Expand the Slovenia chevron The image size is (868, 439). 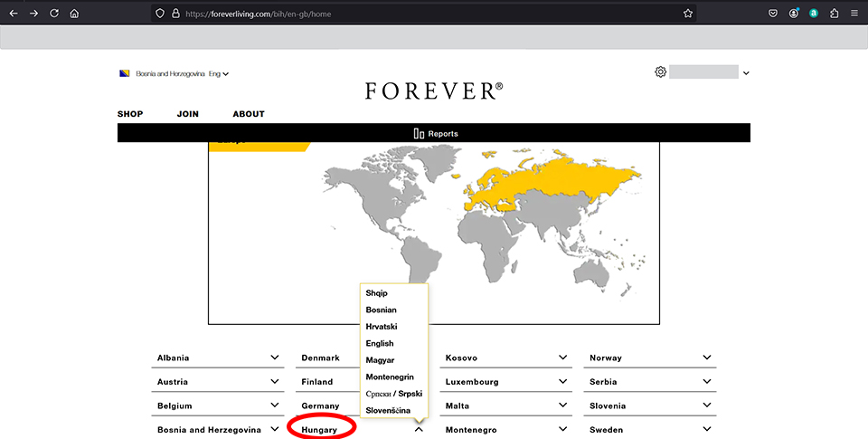coord(707,406)
